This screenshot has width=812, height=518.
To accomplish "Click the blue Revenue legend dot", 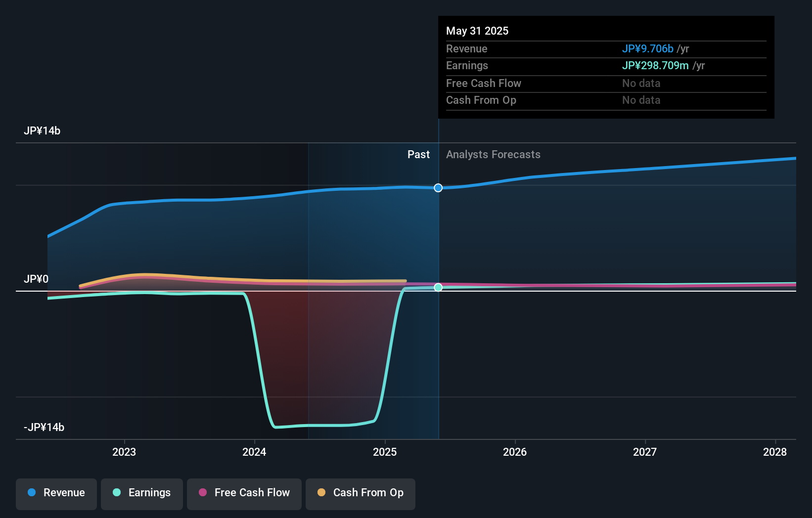I will tap(32, 492).
